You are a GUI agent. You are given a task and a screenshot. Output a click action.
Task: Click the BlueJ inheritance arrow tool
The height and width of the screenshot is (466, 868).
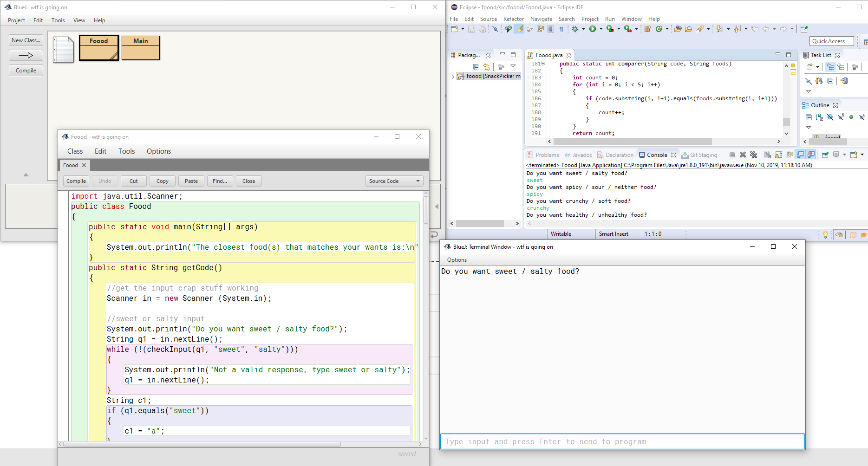[x=26, y=55]
